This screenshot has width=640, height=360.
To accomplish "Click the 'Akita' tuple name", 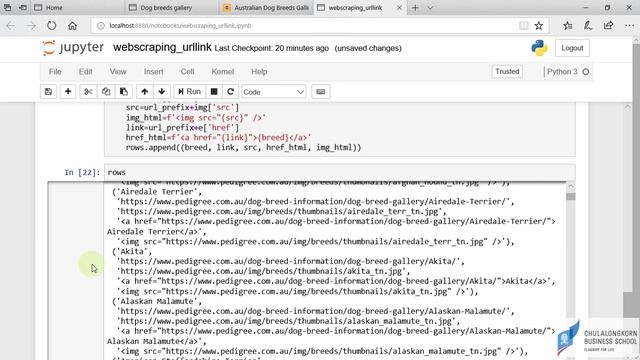I will pyautogui.click(x=132, y=251).
